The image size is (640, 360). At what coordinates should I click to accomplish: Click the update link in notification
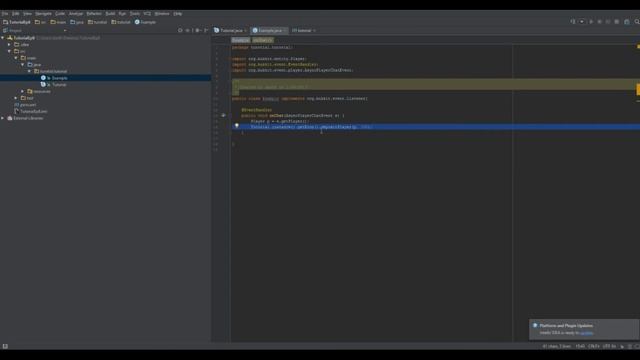[586, 333]
